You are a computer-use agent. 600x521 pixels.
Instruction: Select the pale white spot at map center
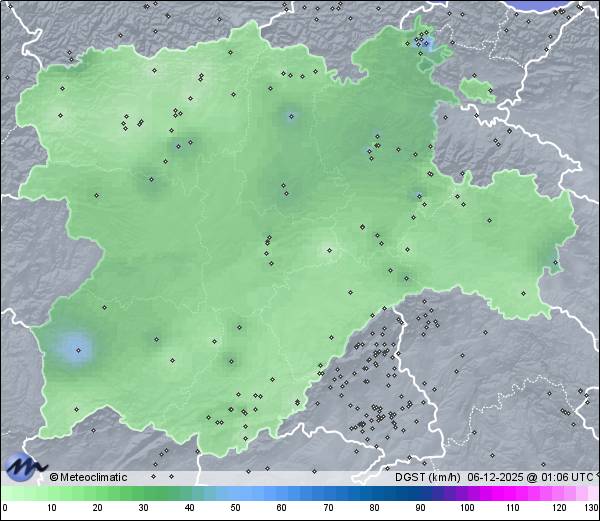(326, 251)
